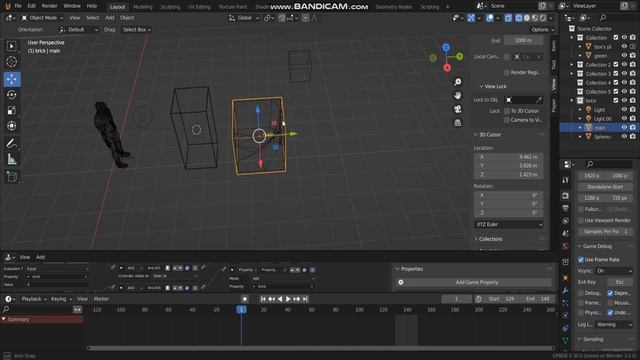Switch orthographic perspective grid icon
The image size is (640, 360).
(x=458, y=122)
